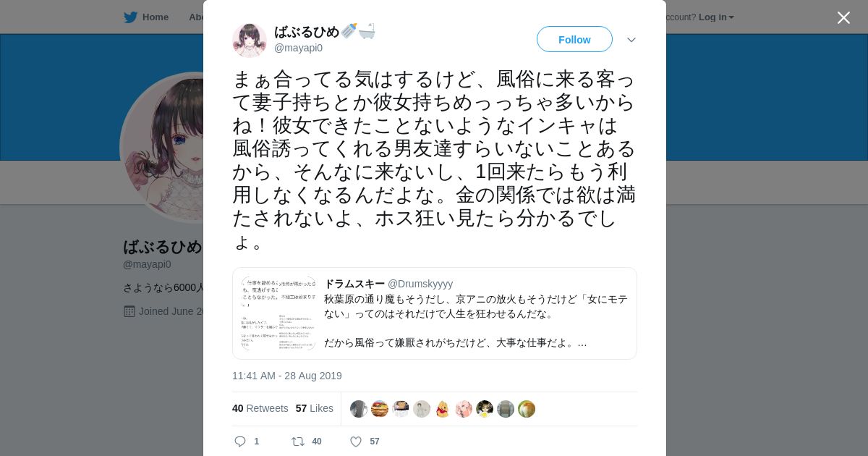Click first liker avatar in row
The width and height of the screenshot is (868, 456).
359,409
